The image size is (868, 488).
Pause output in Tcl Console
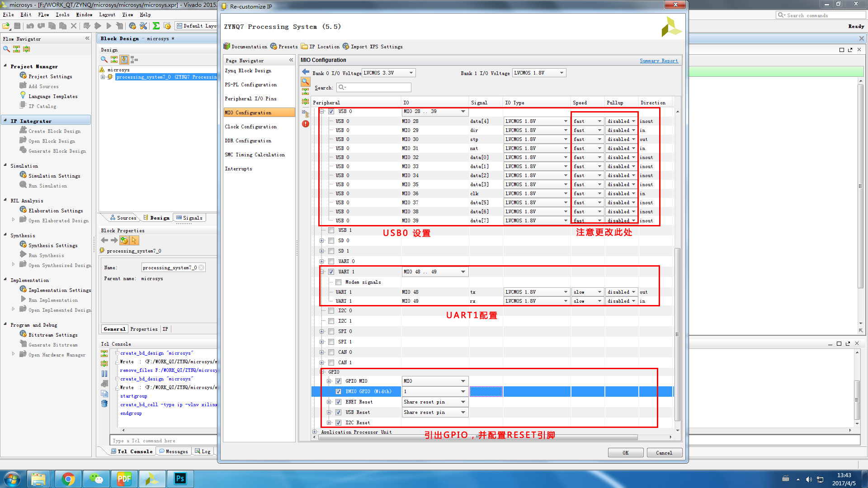[x=104, y=374]
